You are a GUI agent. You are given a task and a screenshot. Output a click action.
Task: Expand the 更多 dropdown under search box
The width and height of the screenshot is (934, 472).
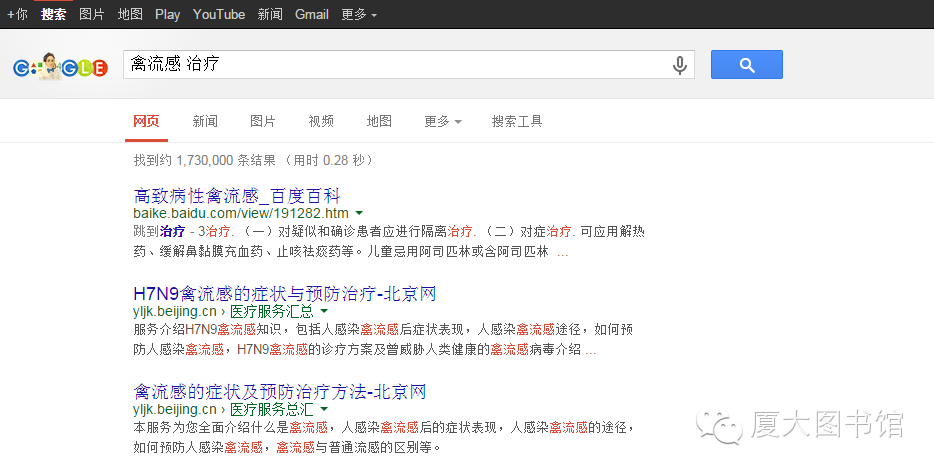click(443, 121)
